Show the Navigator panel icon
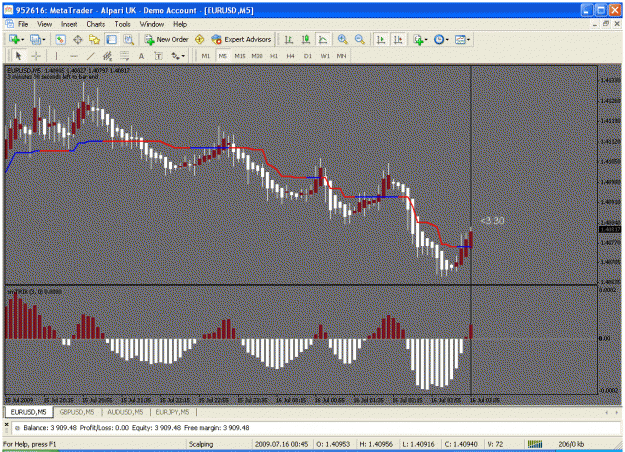 (x=94, y=39)
